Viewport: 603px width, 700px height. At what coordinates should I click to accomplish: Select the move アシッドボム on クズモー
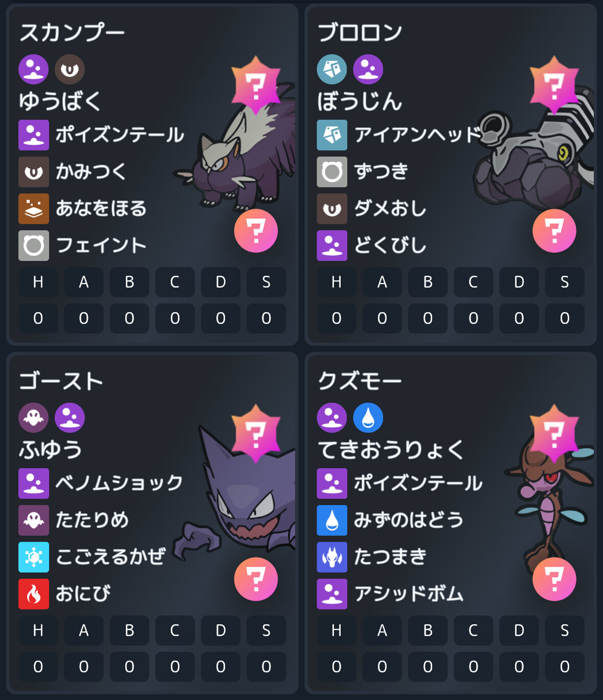[390, 594]
